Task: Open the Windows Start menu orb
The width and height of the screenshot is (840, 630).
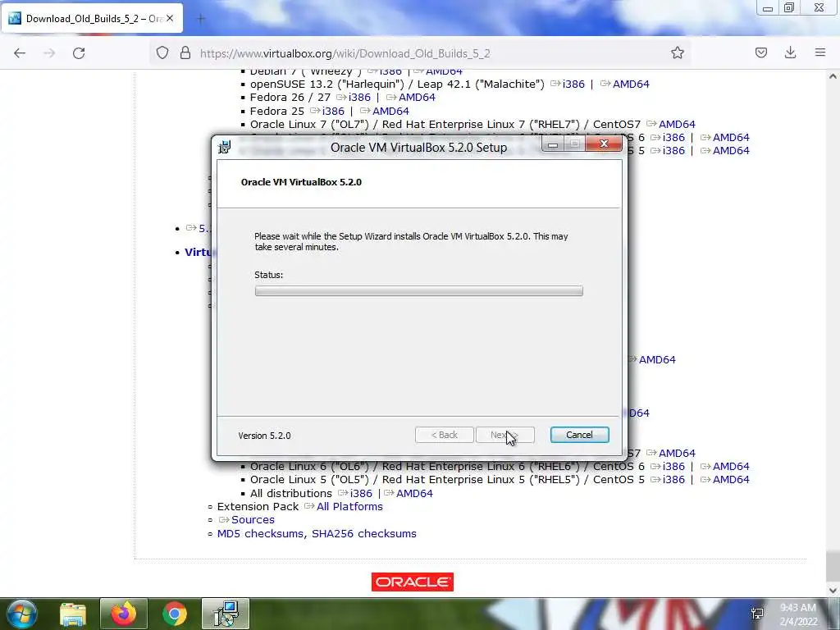Action: click(x=21, y=614)
